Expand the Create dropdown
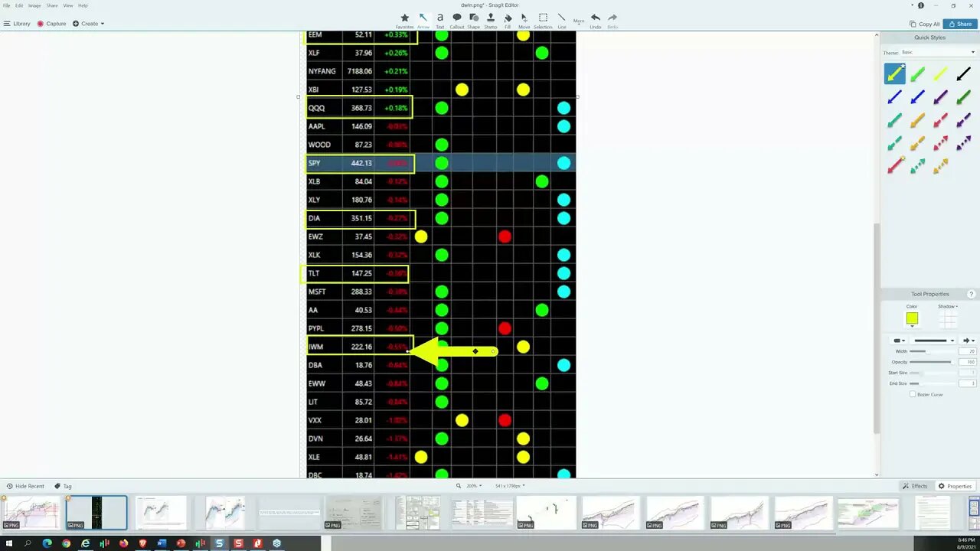 (x=89, y=24)
